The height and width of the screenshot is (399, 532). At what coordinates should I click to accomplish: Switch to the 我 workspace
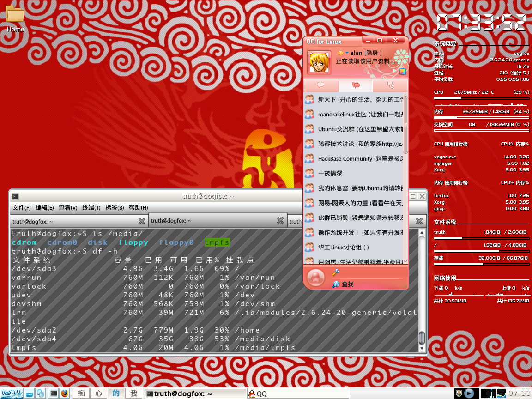pyautogui.click(x=133, y=393)
